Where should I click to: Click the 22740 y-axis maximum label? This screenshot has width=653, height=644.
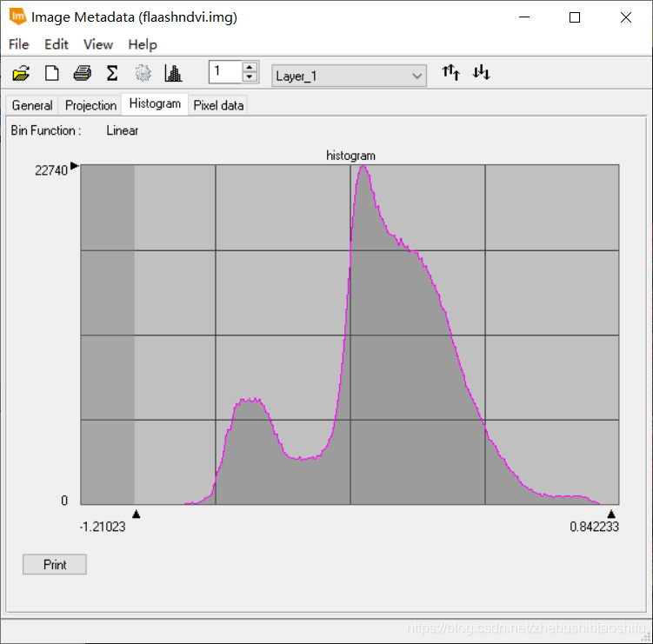pos(50,170)
